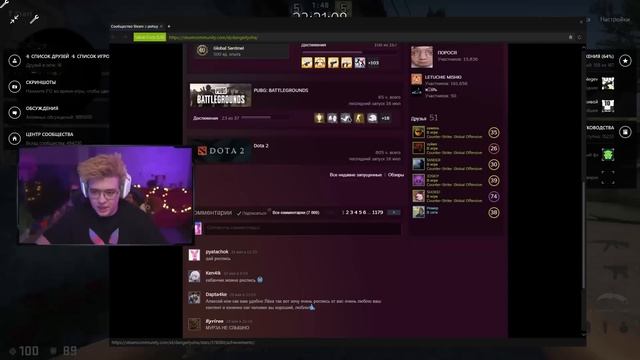Open the Dota 2 game title link
Image resolution: width=640 pixels, height=360 pixels.
[x=261, y=146]
